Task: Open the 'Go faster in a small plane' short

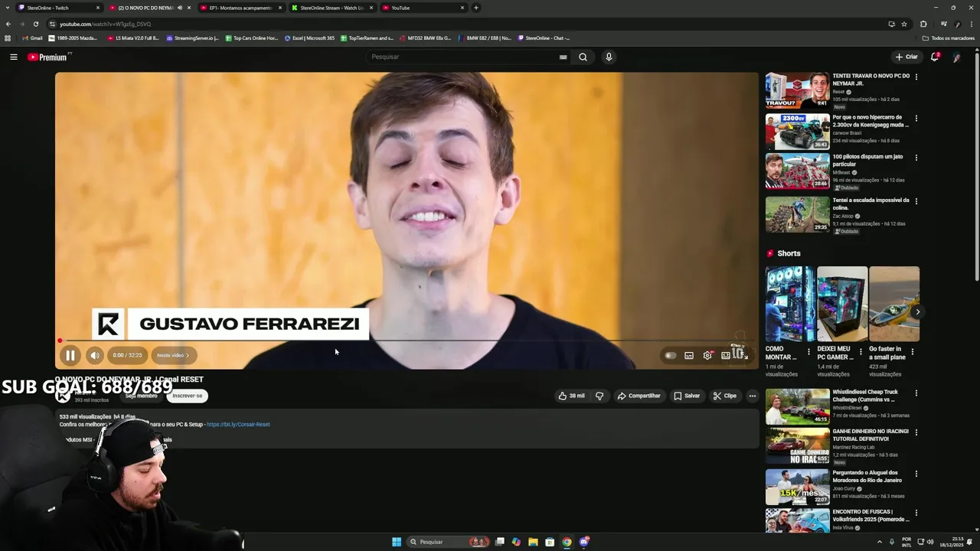Action: (x=894, y=304)
